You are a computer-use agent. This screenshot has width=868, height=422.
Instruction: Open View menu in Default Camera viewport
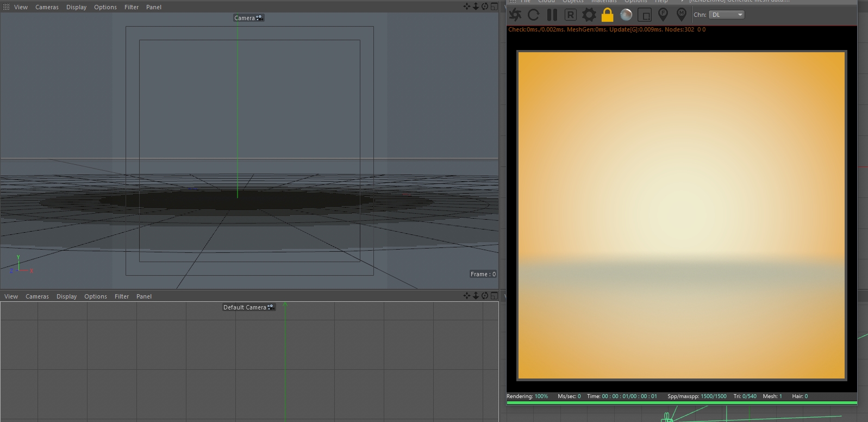point(11,296)
